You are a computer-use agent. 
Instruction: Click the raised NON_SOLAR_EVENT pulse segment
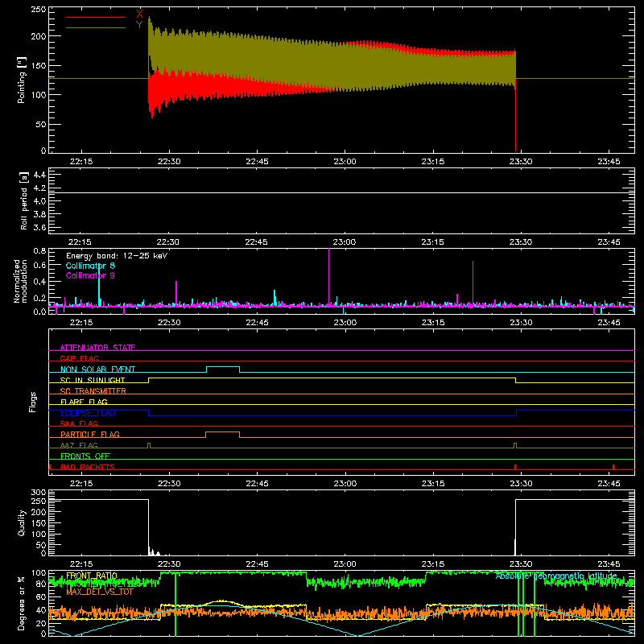[223, 367]
